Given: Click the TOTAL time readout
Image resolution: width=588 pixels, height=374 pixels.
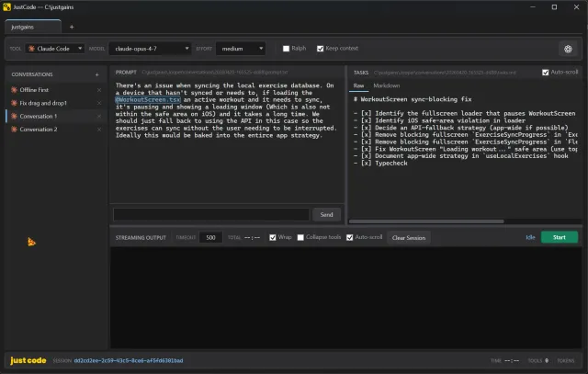Looking at the screenshot, I should 243,237.
